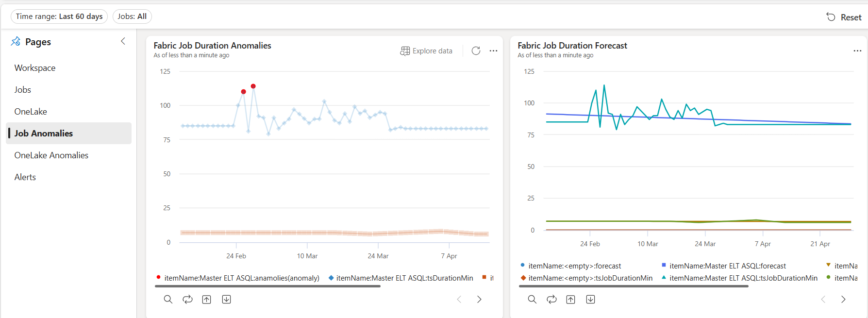
Task: Toggle Master ELT ASQL:forecast legend entry
Action: tap(727, 266)
